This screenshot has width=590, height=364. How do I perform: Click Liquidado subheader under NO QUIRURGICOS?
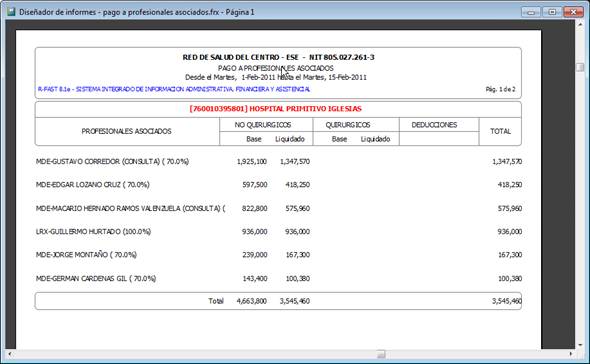(290, 139)
